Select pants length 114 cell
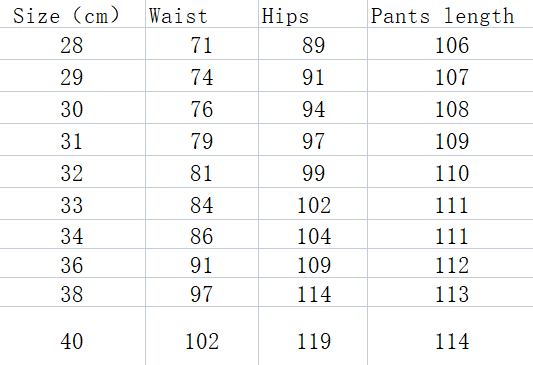This screenshot has height=365, width=533. (x=450, y=336)
